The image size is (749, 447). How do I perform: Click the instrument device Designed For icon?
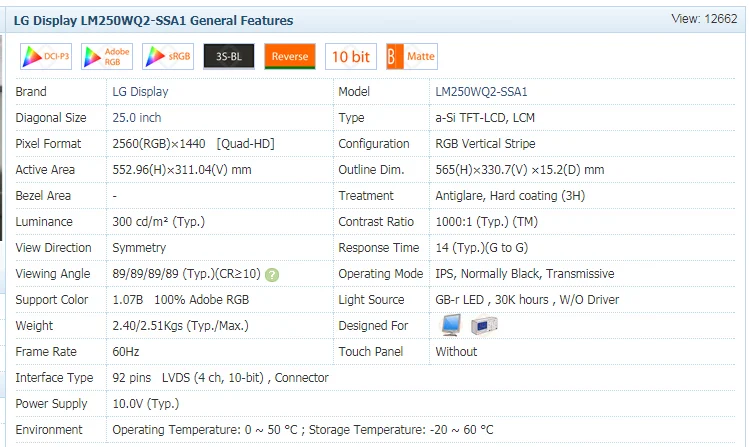484,326
